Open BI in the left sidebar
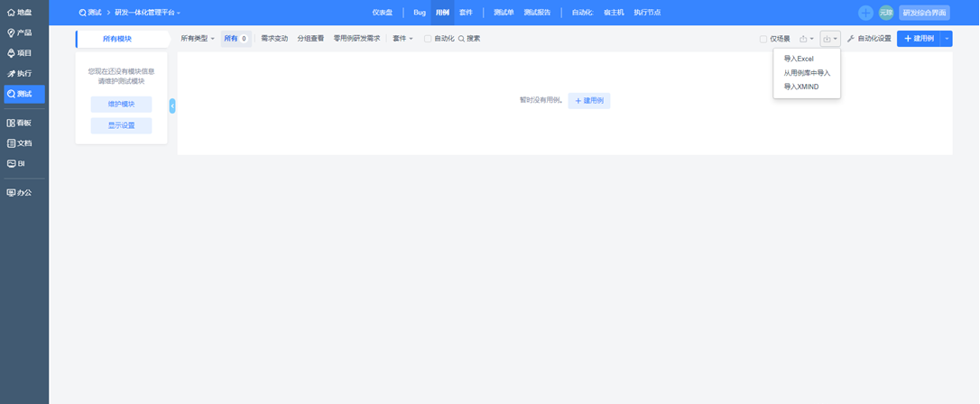The height and width of the screenshot is (404, 980). (x=23, y=163)
